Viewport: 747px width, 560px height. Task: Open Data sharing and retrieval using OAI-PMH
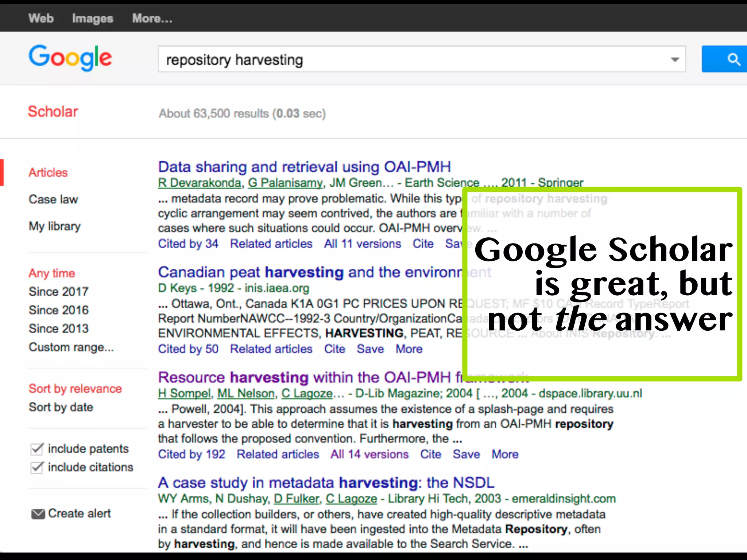[305, 167]
